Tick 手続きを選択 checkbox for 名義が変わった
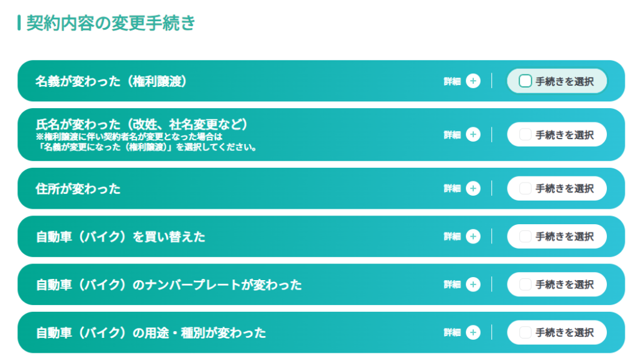636x364 pixels. (525, 81)
